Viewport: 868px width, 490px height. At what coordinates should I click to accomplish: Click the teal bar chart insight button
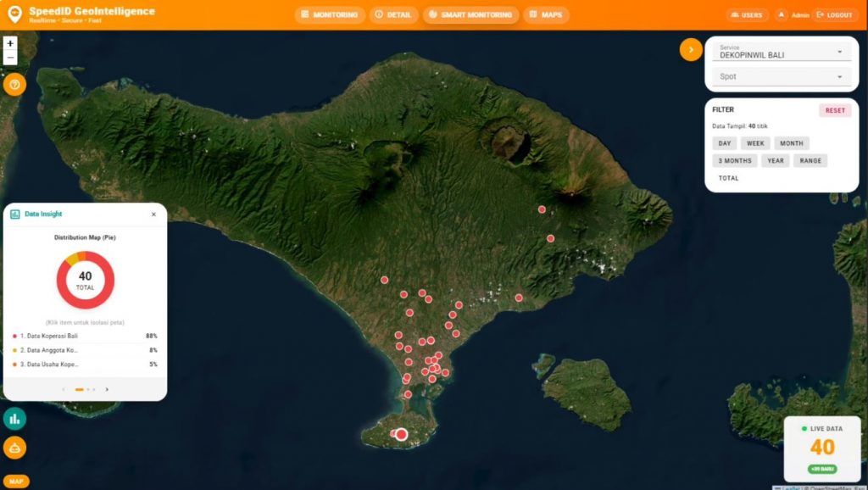coord(14,418)
